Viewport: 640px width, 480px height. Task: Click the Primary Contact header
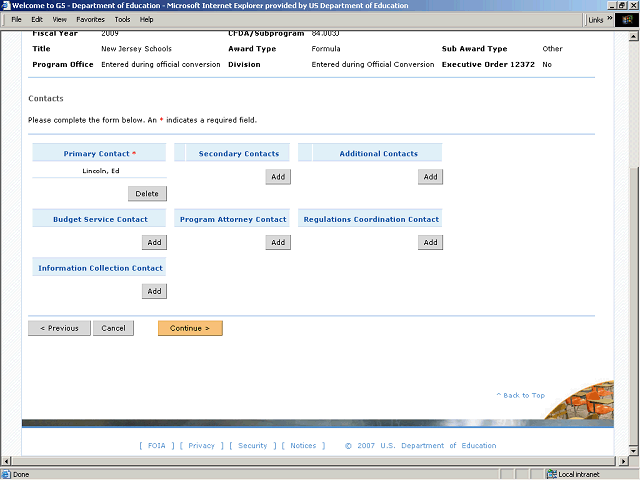(x=99, y=153)
